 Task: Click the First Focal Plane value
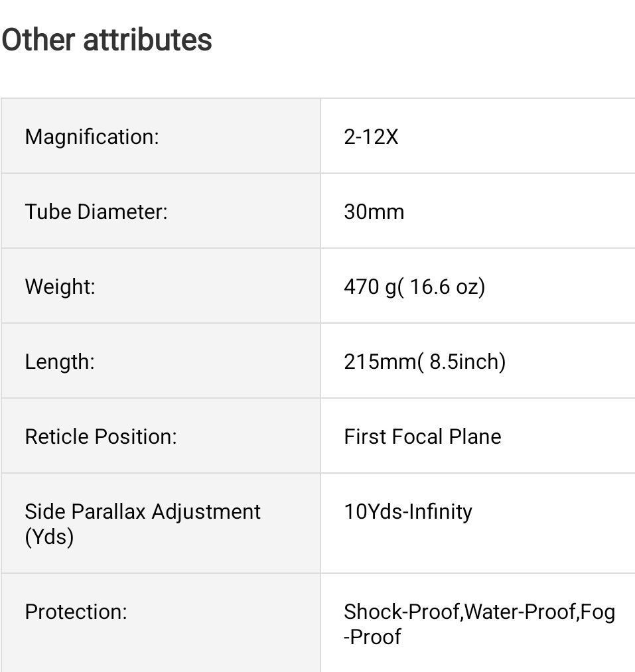(x=422, y=437)
